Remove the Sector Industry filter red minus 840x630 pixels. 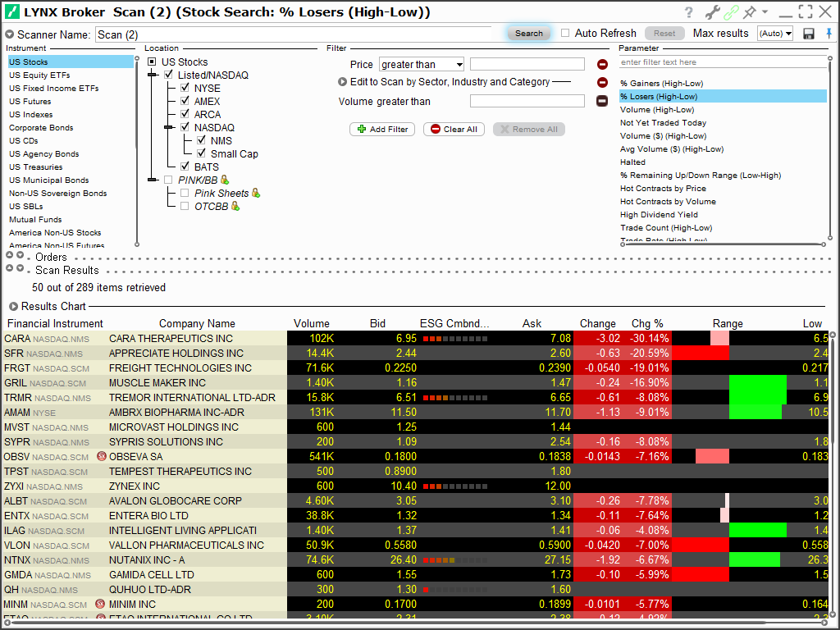602,83
